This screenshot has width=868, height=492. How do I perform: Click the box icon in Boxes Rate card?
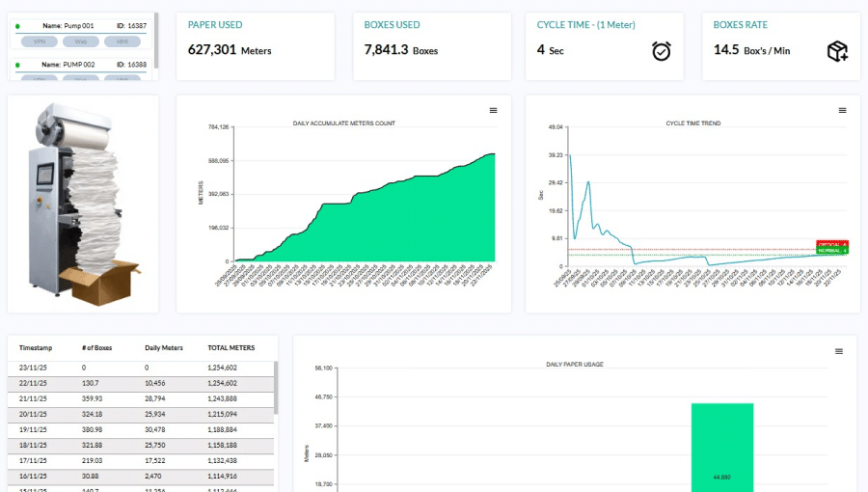point(837,52)
